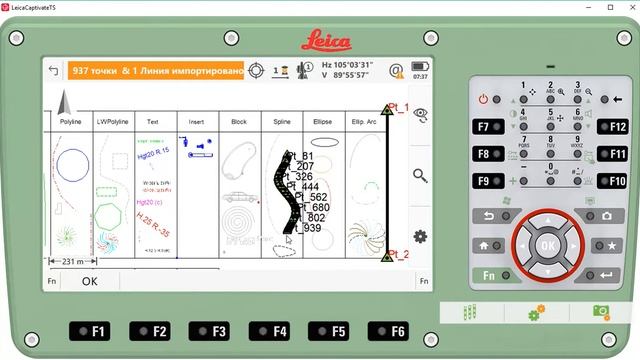Select point Pt_2 on map
Viewport: 640px width, 360px height.
point(387,257)
